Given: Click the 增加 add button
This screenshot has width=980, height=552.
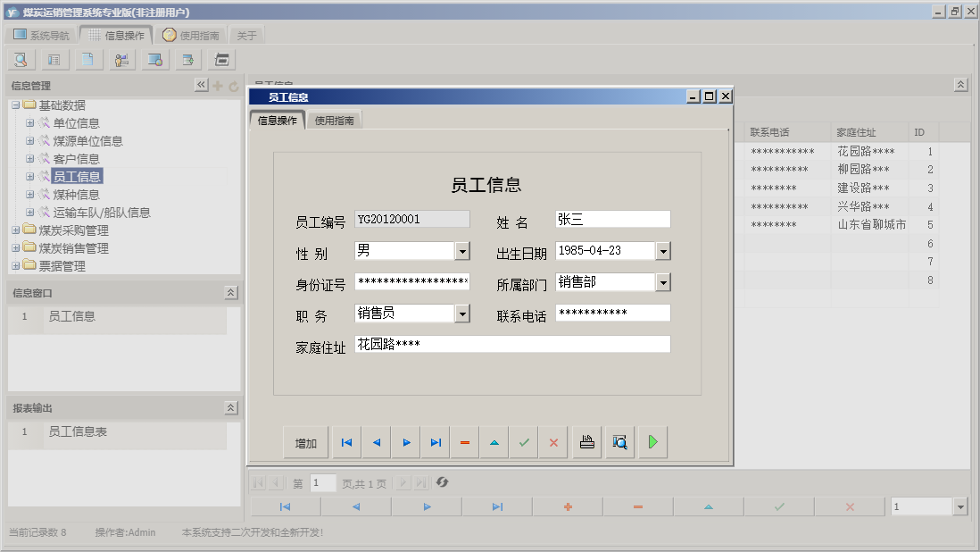Looking at the screenshot, I should tap(306, 441).
